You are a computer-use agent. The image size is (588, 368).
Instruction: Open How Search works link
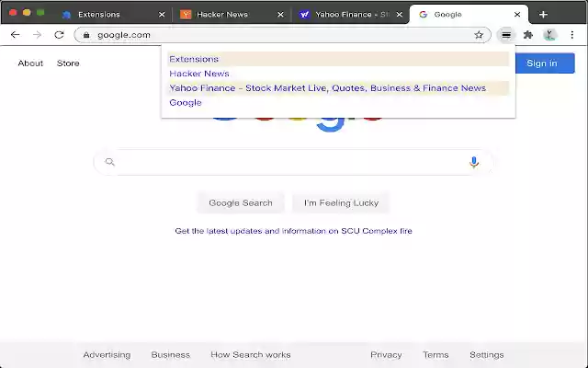pos(251,355)
